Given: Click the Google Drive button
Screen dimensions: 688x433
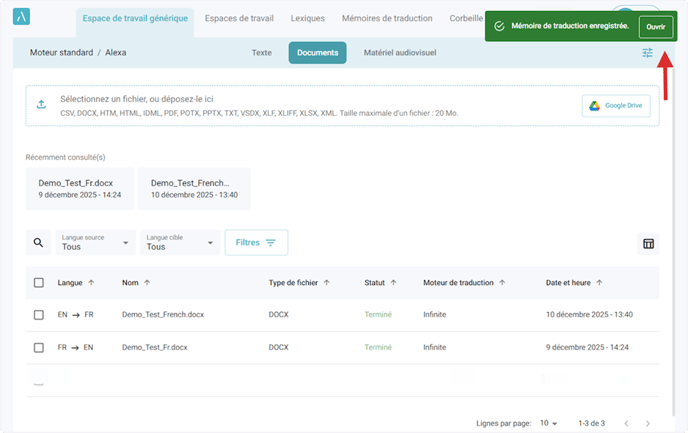Looking at the screenshot, I should pos(615,106).
